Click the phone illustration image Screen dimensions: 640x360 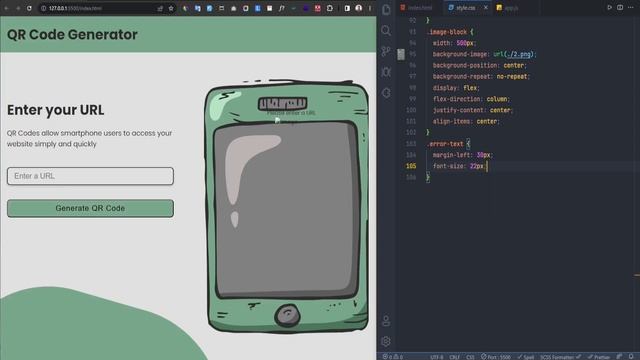[287, 206]
